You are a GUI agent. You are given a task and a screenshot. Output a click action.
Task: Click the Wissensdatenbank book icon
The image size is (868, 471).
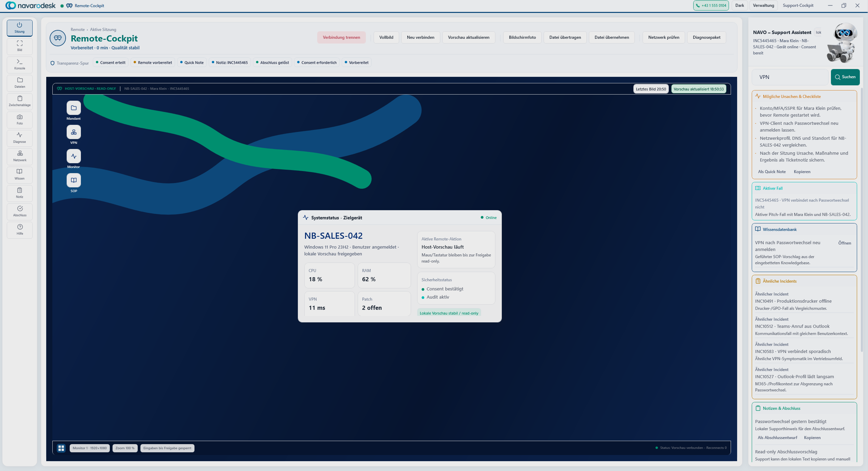(x=758, y=229)
